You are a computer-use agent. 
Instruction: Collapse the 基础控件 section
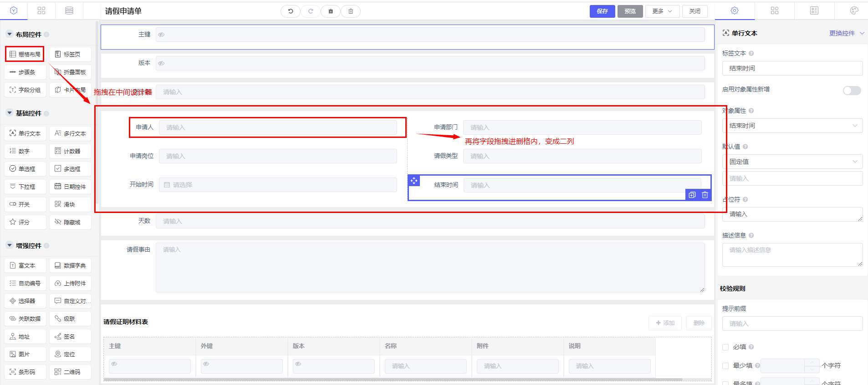pyautogui.click(x=10, y=113)
